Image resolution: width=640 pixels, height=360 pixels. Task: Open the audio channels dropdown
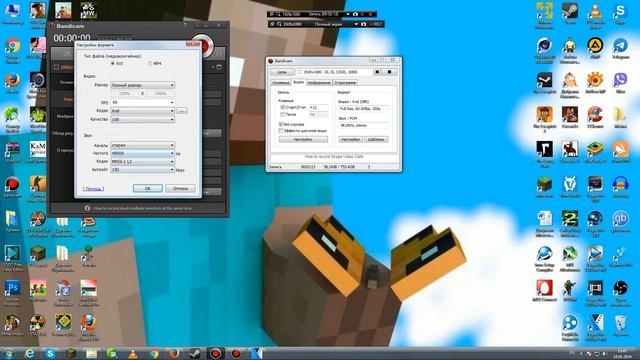(142, 145)
